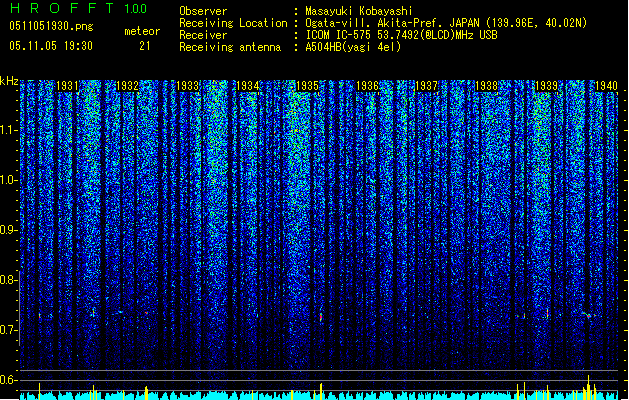Click the 0.6 kHz axis tick label

pyautogui.click(x=8, y=380)
